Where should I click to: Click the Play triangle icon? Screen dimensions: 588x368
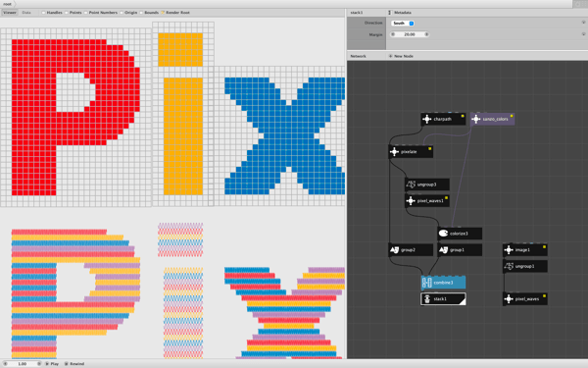click(47, 364)
